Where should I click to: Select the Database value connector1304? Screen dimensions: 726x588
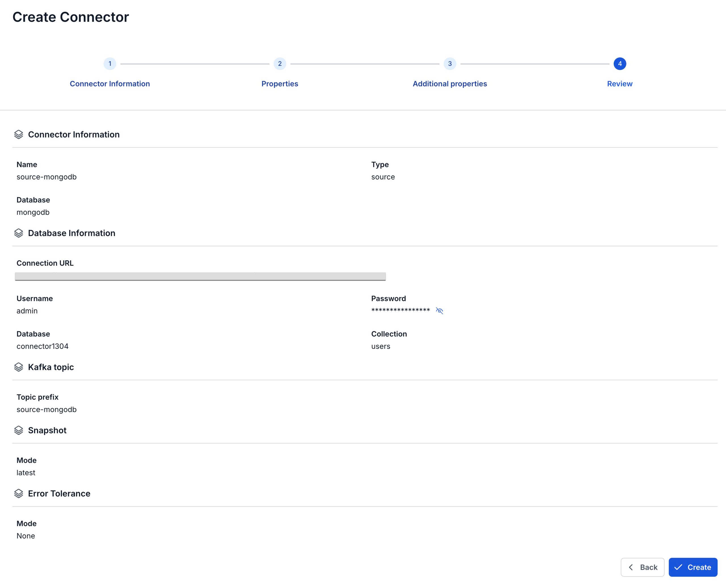click(x=42, y=346)
